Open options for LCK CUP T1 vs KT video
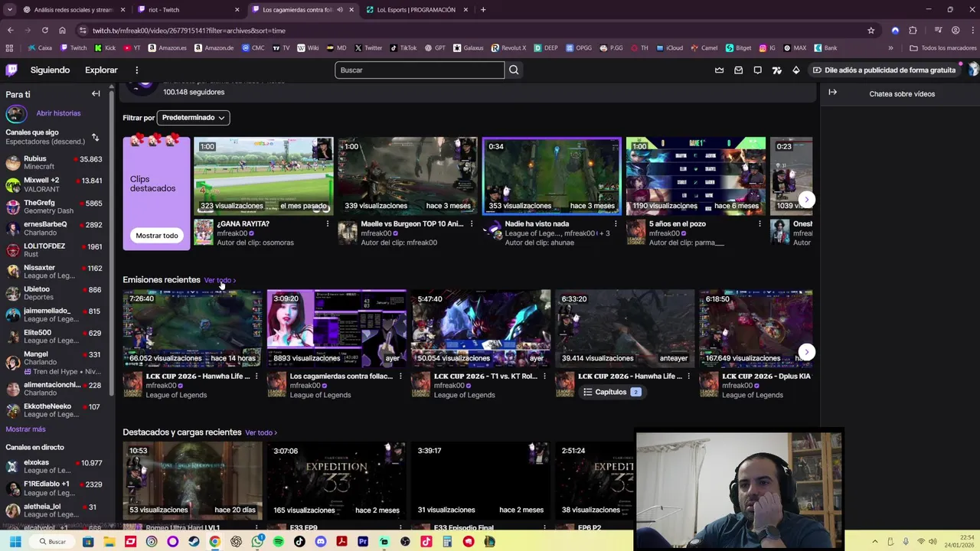The height and width of the screenshot is (551, 980). [544, 376]
